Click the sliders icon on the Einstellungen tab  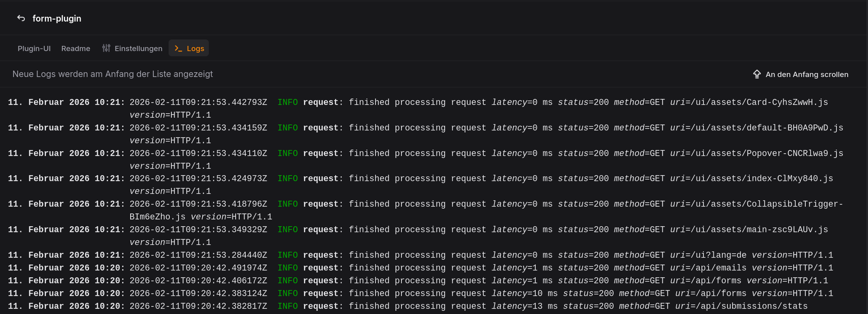pyautogui.click(x=106, y=48)
